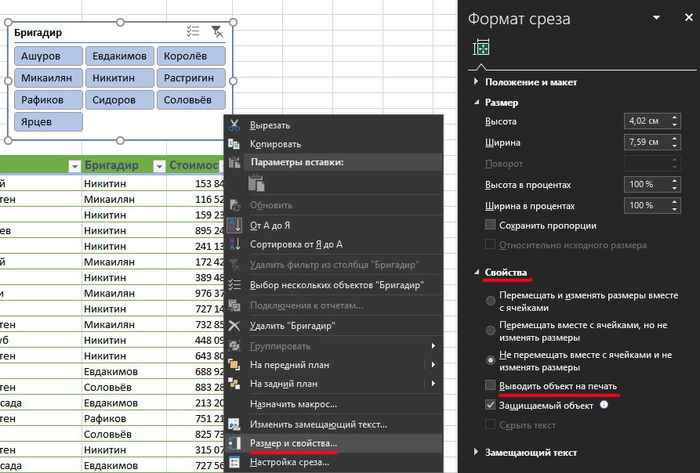Click the send to back icon
Viewport: 700px width, 473px height.
pyautogui.click(x=234, y=383)
